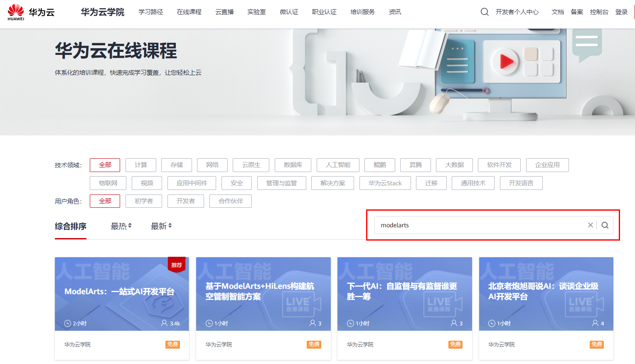The width and height of the screenshot is (635, 364).
Task: Open the 文档 link
Action: [x=558, y=12]
